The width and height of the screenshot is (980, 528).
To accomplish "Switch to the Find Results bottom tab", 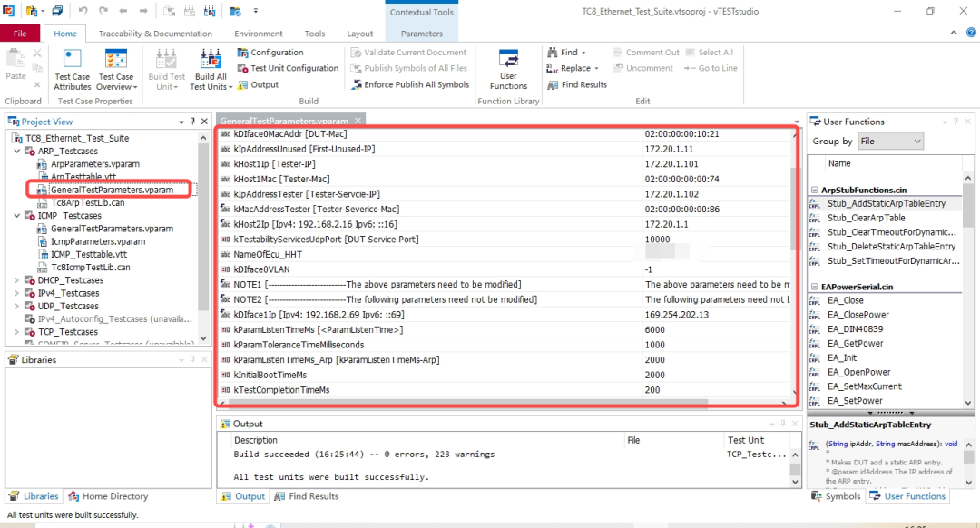I will [307, 496].
